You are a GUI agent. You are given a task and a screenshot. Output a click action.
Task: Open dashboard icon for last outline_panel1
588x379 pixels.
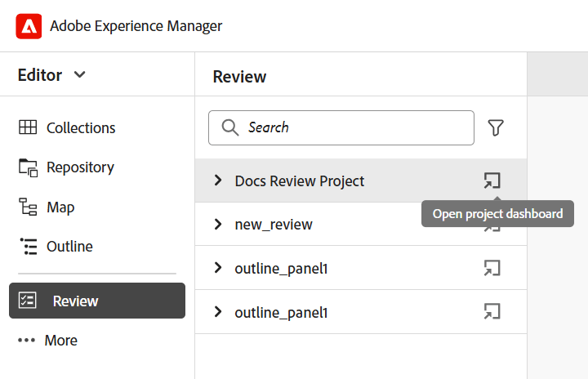pos(492,311)
